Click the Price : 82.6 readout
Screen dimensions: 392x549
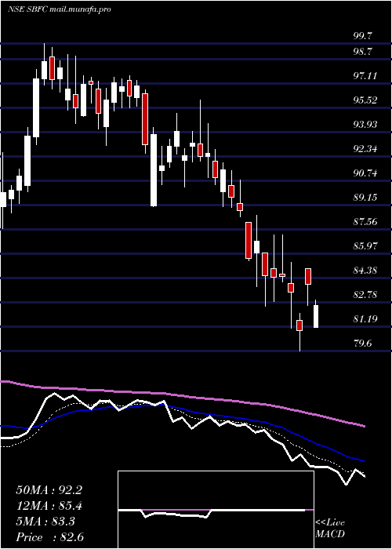(x=49, y=537)
